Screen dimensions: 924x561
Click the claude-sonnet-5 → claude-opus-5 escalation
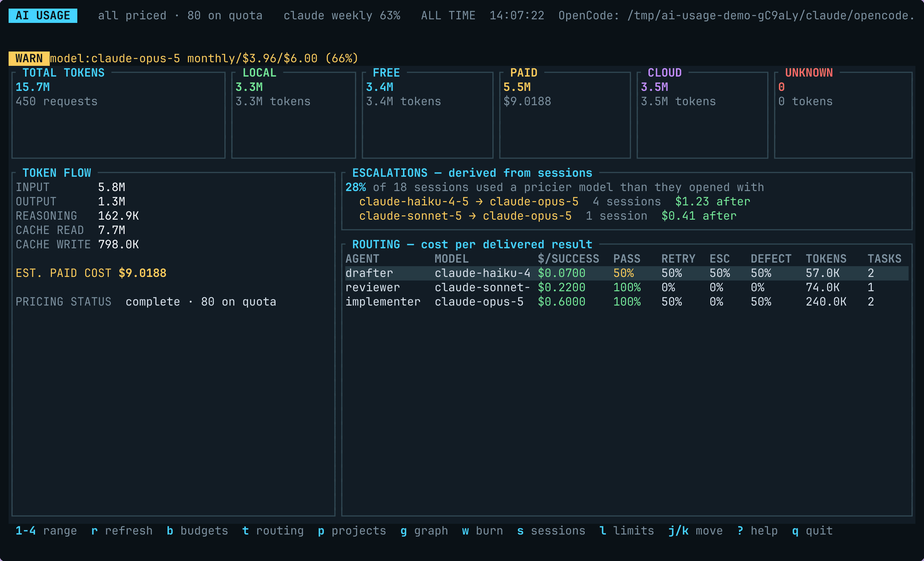[465, 216]
